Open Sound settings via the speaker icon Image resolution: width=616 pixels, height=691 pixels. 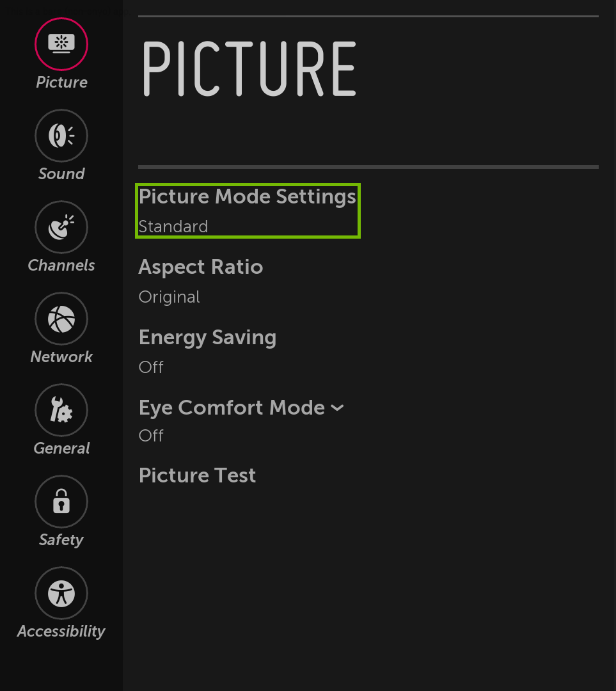61,136
